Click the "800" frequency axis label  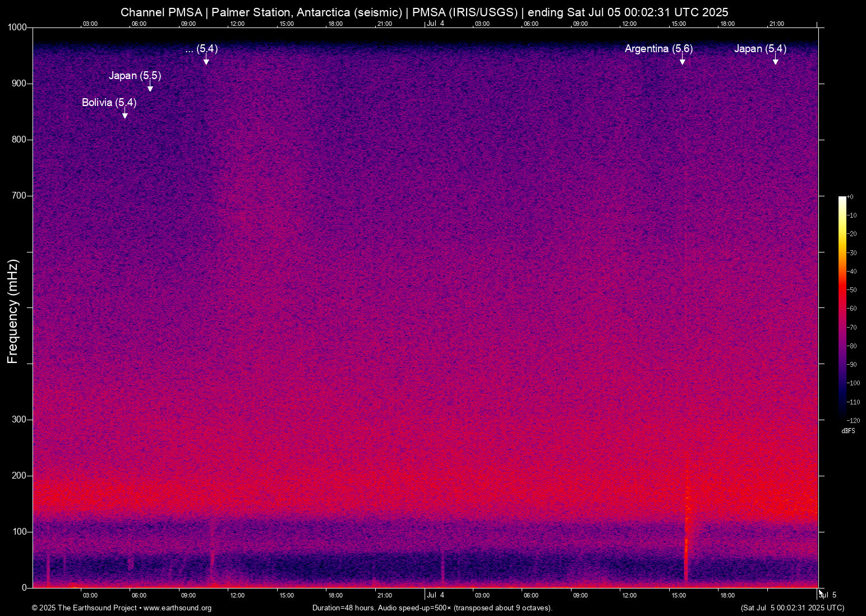tap(20, 140)
